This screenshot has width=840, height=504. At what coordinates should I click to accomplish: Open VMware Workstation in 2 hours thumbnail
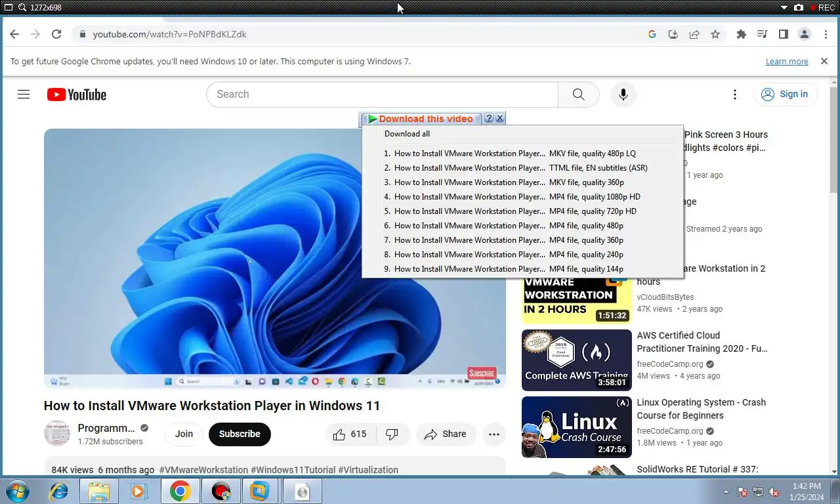point(576,300)
